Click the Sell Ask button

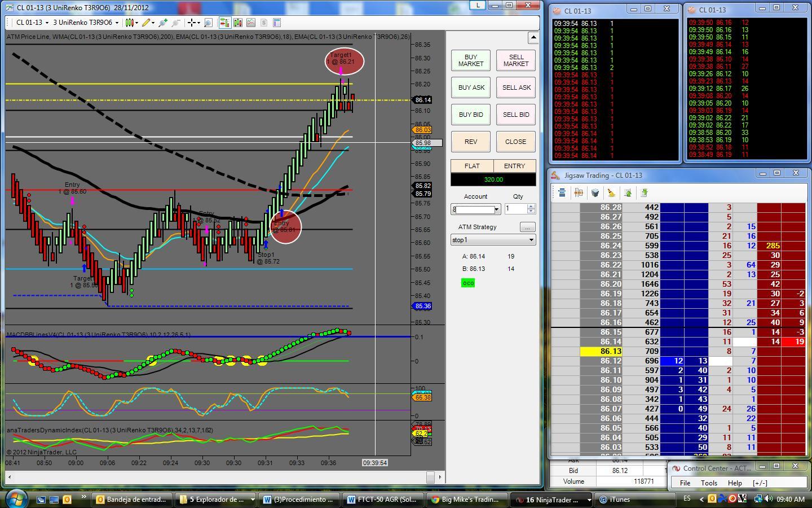coord(516,87)
